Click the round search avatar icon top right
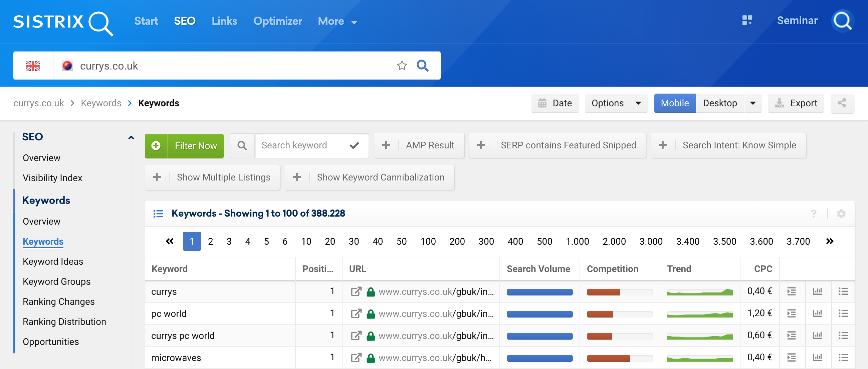Screen dimensions: 868x369 pos(842,21)
